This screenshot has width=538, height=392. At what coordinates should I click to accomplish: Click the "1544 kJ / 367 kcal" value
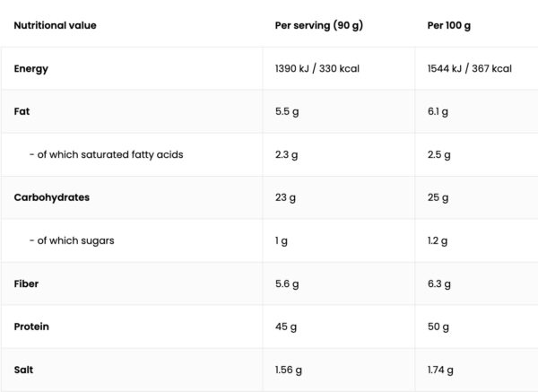click(x=470, y=68)
